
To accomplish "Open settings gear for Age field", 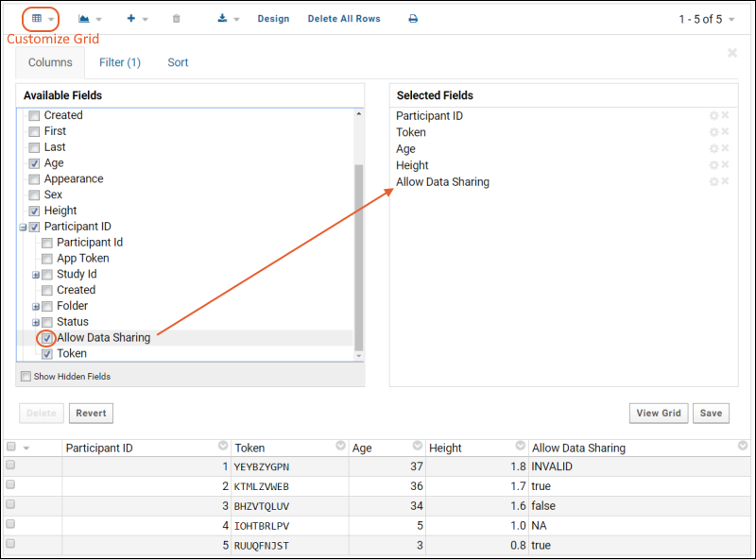I will pos(714,148).
